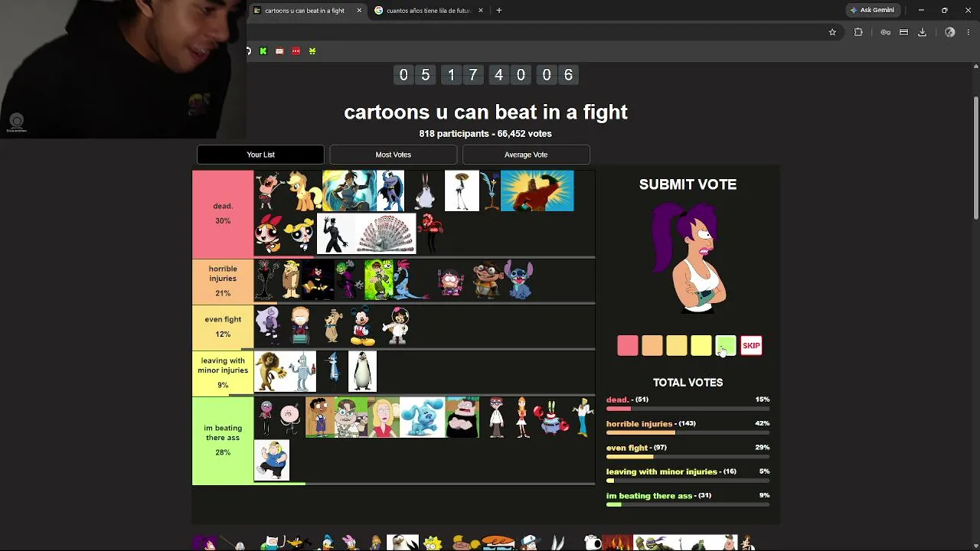Select Chris Griffin in beating tier
Viewport: 980px width, 551px height.
tap(272, 461)
